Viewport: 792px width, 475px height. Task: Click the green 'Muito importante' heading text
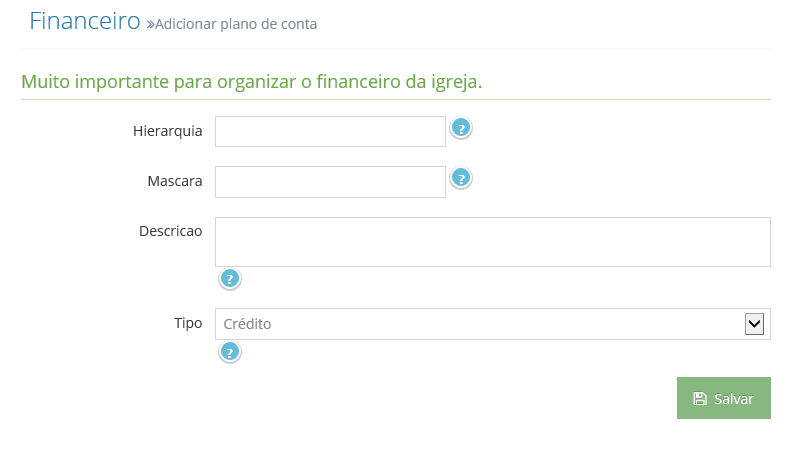point(251,81)
